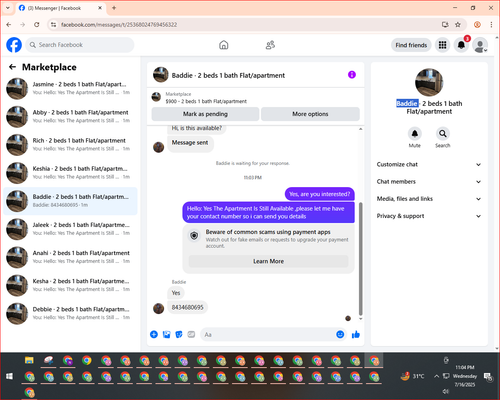Show hidden system tray icons
This screenshot has width=500, height=400.
[x=436, y=376]
